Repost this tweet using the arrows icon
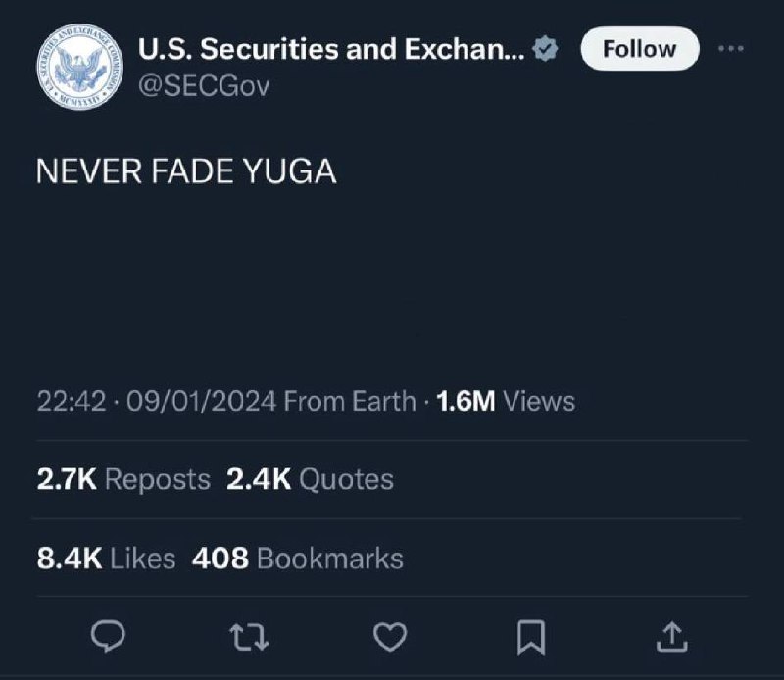The image size is (784, 680). 249,637
